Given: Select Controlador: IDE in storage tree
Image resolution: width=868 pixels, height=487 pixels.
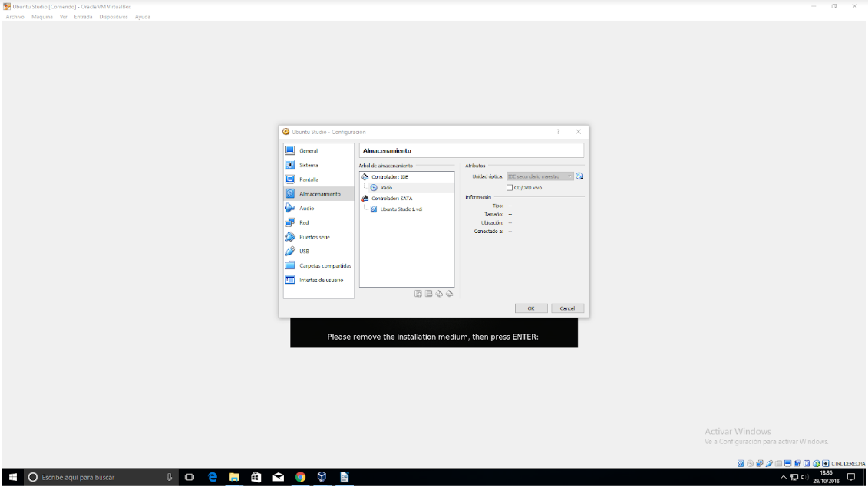Looking at the screenshot, I should (x=390, y=177).
